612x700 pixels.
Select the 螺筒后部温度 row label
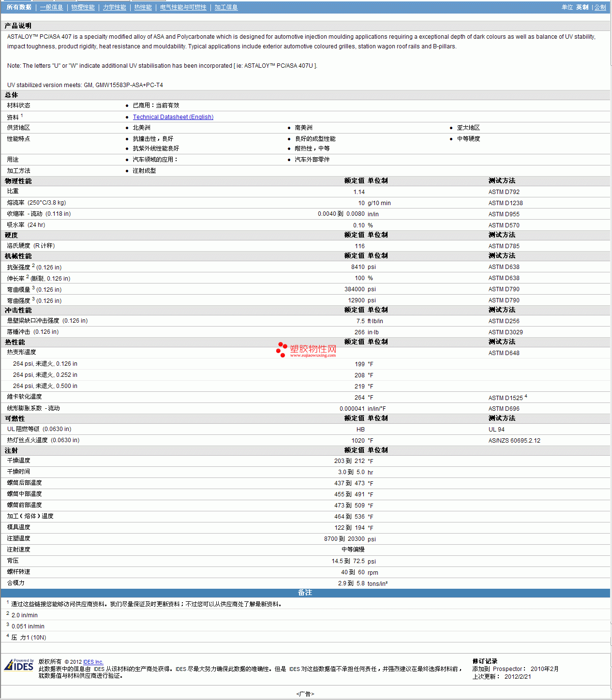pyautogui.click(x=24, y=483)
